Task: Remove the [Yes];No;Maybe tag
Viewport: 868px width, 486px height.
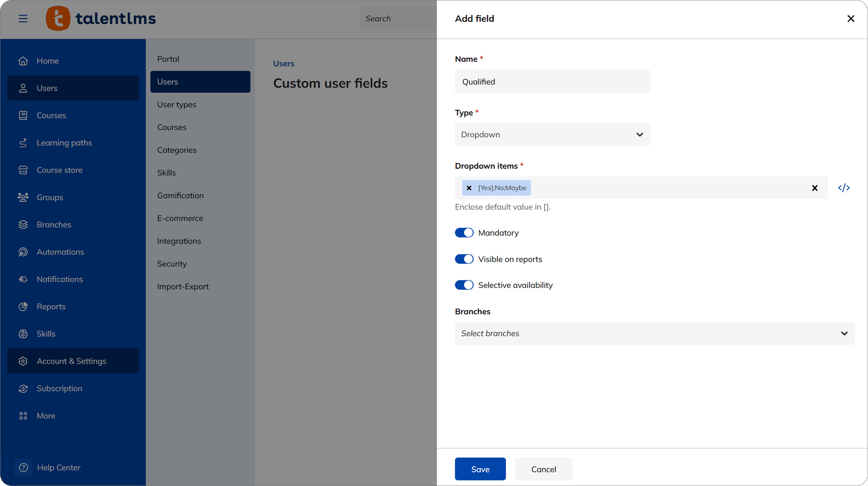Action: tap(469, 188)
